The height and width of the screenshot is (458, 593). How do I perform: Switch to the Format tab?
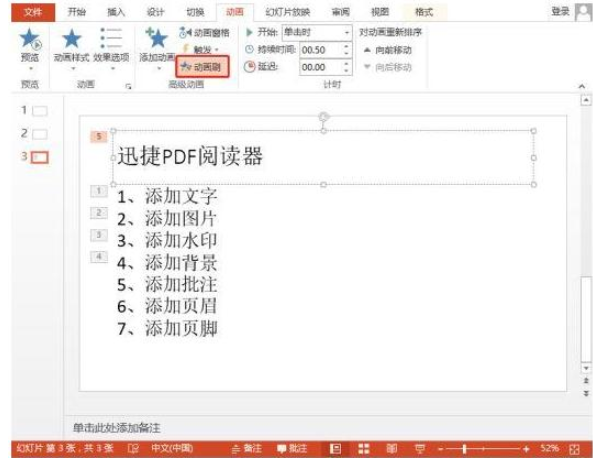[x=424, y=12]
